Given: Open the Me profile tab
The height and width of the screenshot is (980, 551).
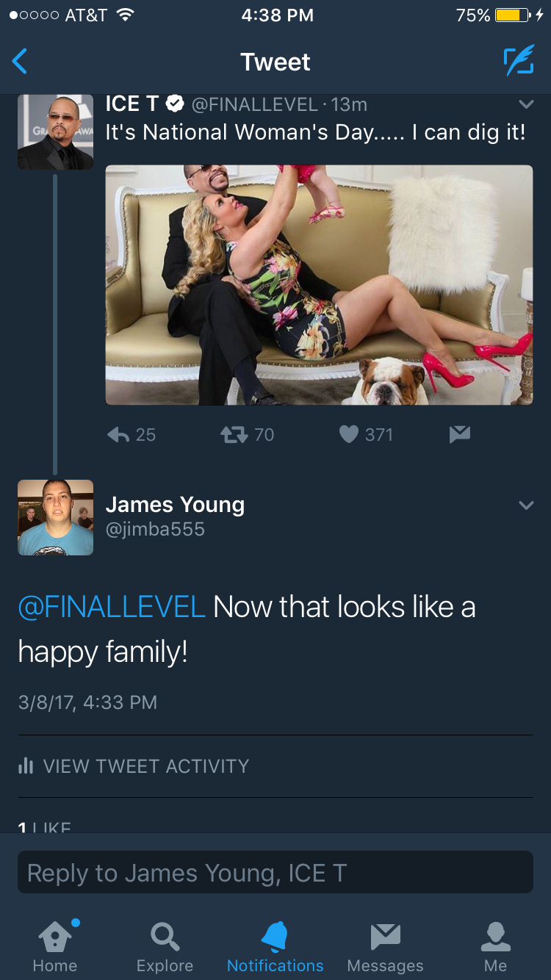Looking at the screenshot, I should (x=495, y=946).
